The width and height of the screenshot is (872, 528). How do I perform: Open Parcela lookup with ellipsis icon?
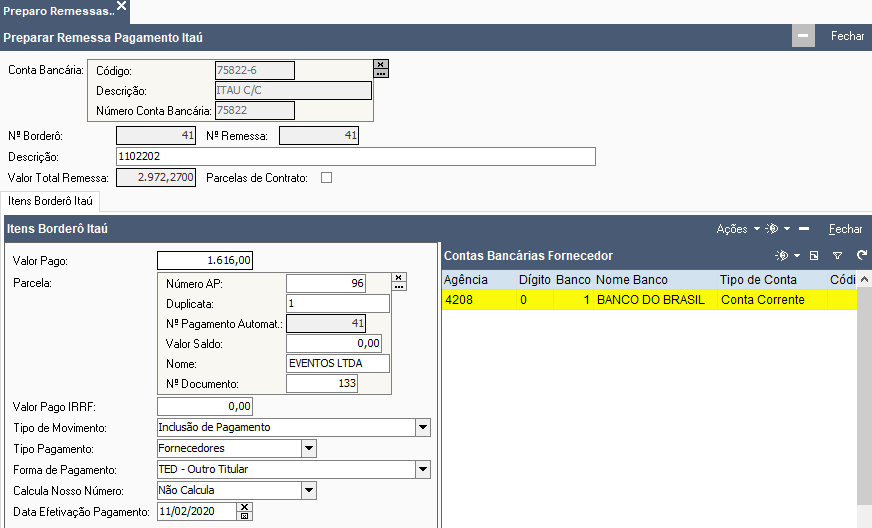(x=399, y=286)
